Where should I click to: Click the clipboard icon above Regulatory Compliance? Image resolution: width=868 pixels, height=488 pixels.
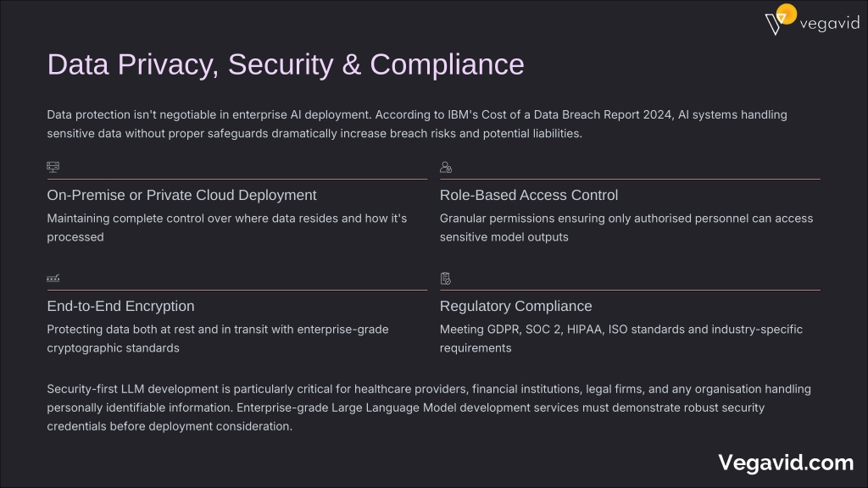(446, 278)
